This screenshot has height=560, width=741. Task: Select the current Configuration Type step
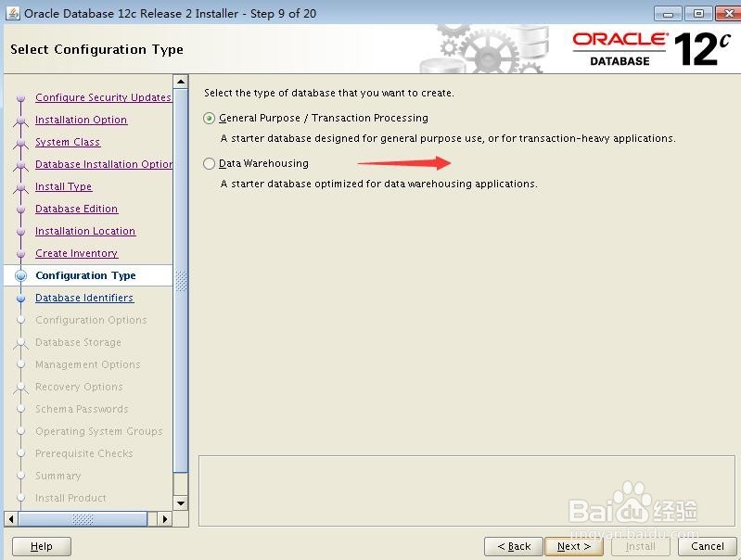[85, 275]
